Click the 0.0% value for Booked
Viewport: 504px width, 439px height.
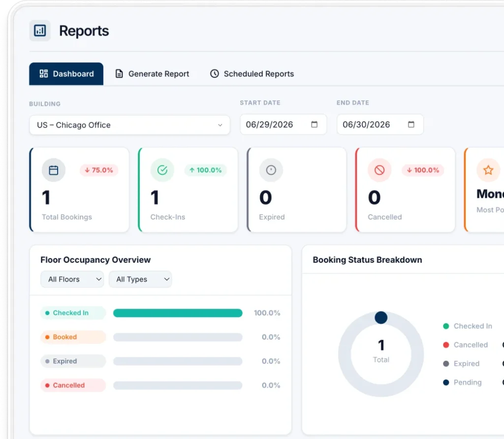click(x=271, y=337)
